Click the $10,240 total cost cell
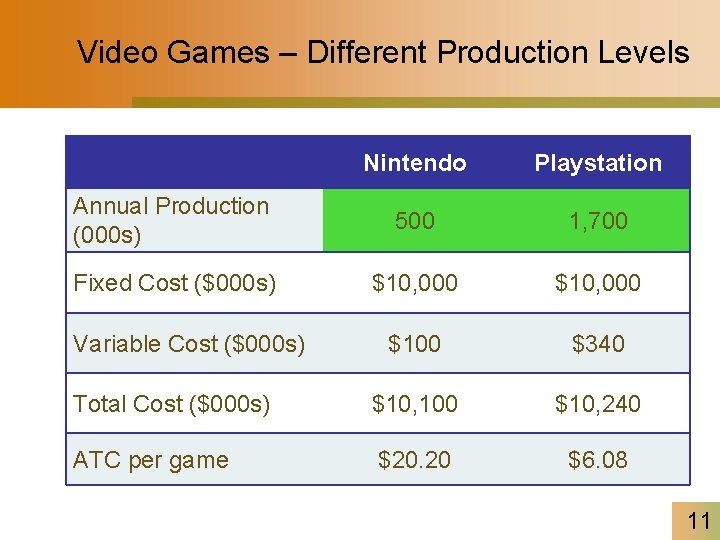The height and width of the screenshot is (540, 720). (598, 404)
